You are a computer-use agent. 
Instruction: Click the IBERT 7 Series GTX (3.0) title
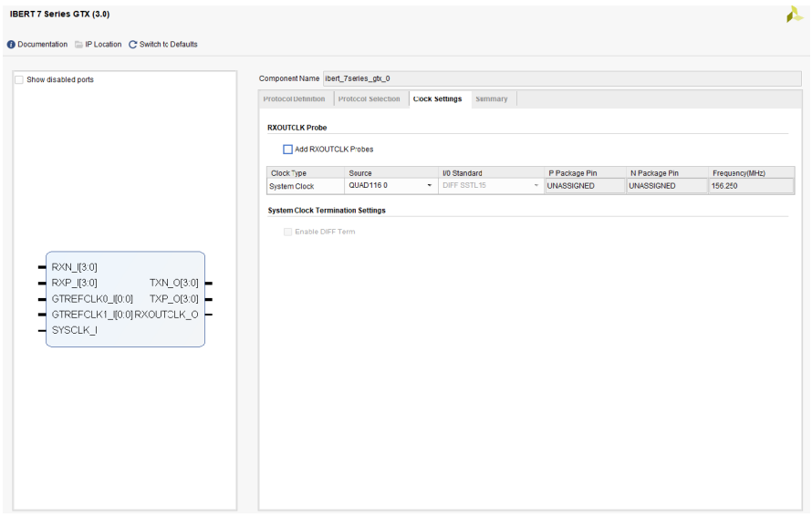[x=59, y=14]
